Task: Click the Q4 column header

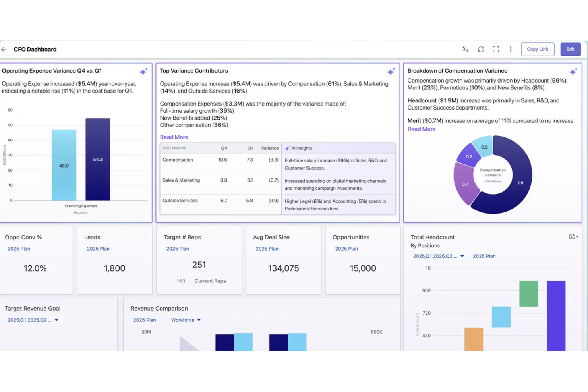Action: click(224, 148)
